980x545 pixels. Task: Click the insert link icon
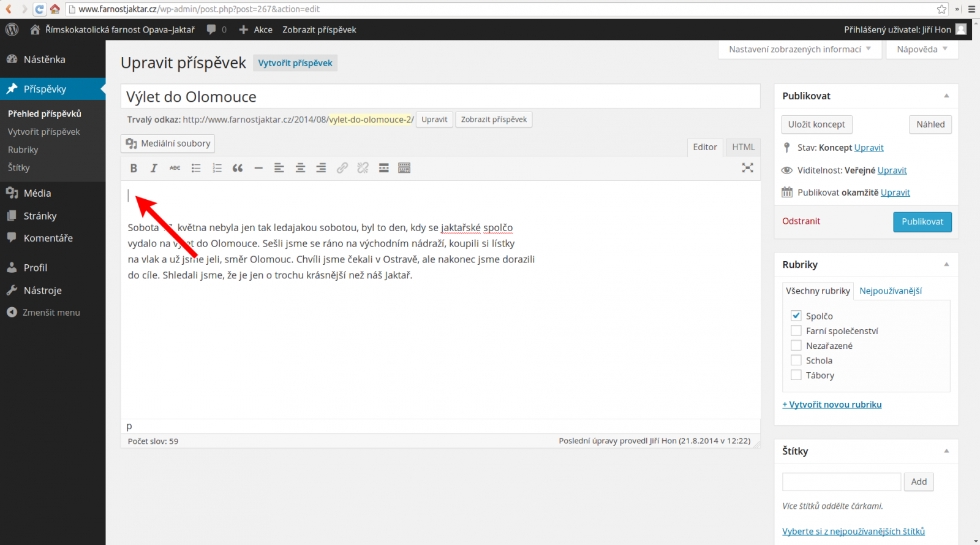click(x=342, y=168)
